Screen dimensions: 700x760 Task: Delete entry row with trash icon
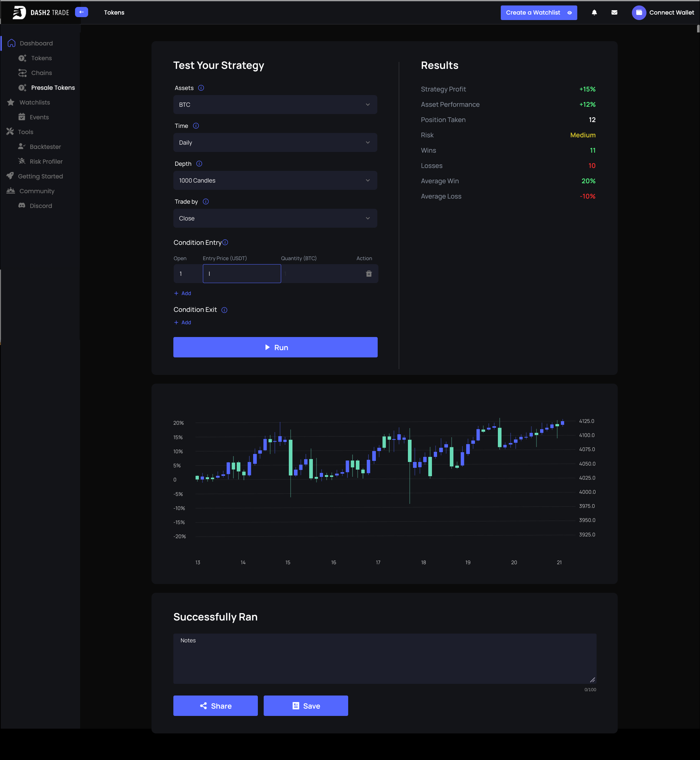(x=369, y=274)
